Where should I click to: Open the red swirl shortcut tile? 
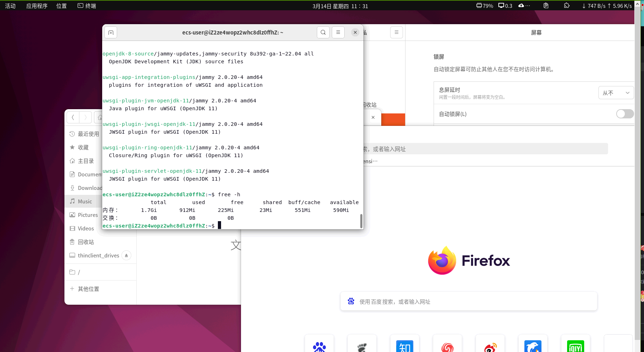[x=447, y=343]
